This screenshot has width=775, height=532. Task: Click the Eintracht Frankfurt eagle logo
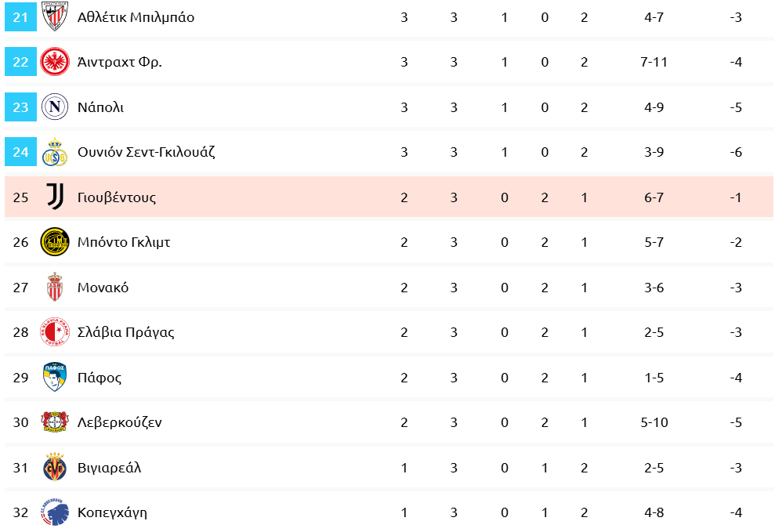(x=55, y=62)
